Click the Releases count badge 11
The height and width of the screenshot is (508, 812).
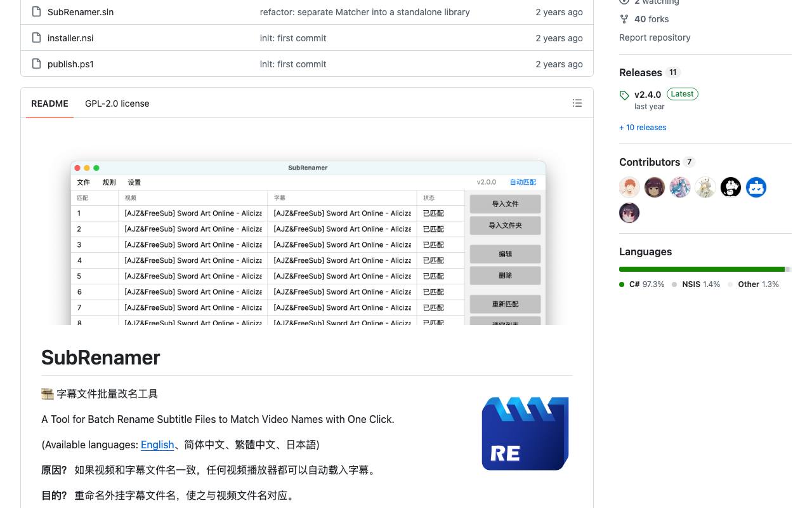click(673, 72)
